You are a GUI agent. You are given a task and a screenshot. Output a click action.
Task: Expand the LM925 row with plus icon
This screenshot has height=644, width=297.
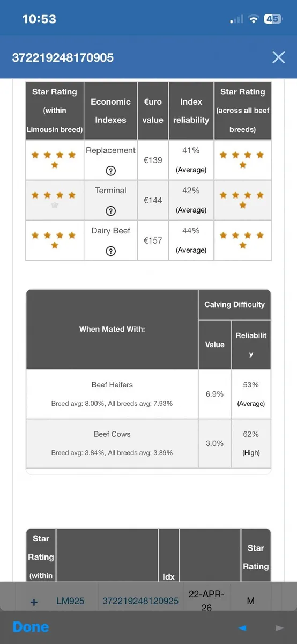(x=34, y=602)
